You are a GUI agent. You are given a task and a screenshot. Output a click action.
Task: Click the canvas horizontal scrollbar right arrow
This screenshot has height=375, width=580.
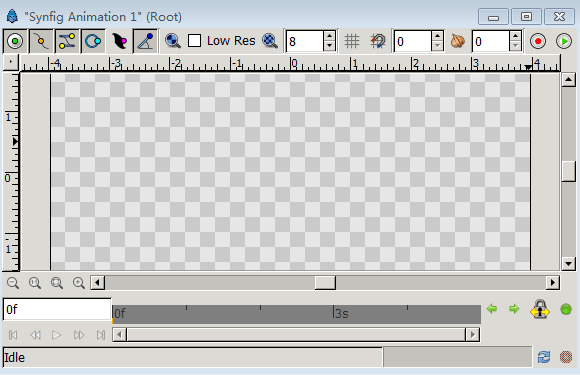coord(553,283)
